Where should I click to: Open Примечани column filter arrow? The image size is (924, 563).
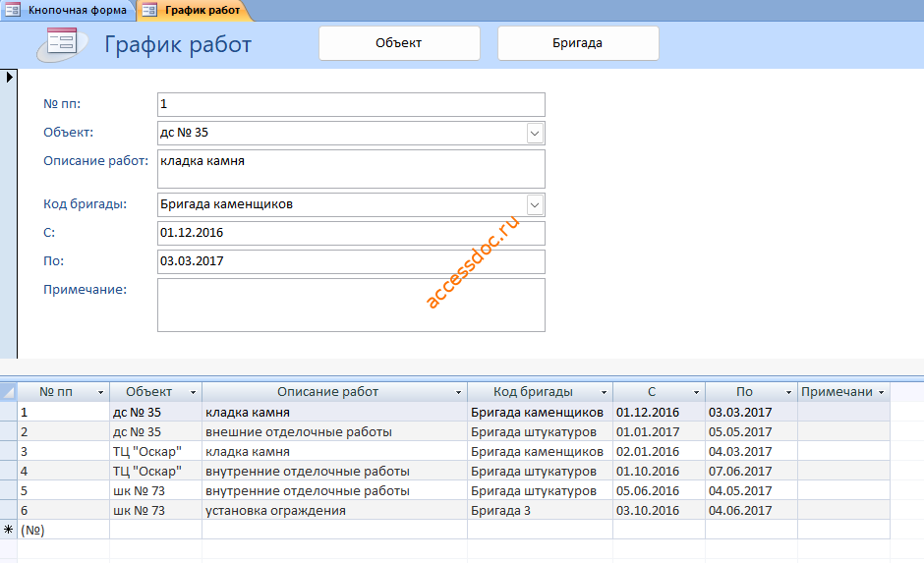click(x=881, y=392)
